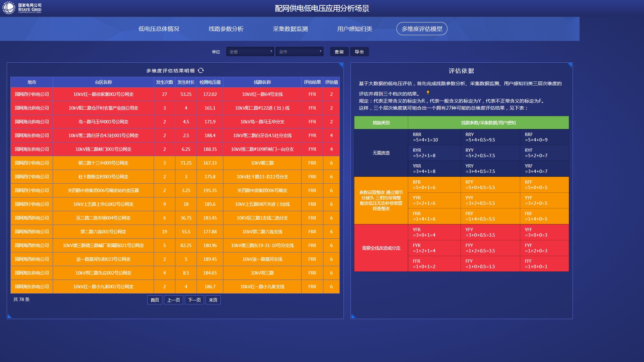Jump to 末页 last page
Image resolution: width=644 pixels, height=362 pixels.
[213, 300]
